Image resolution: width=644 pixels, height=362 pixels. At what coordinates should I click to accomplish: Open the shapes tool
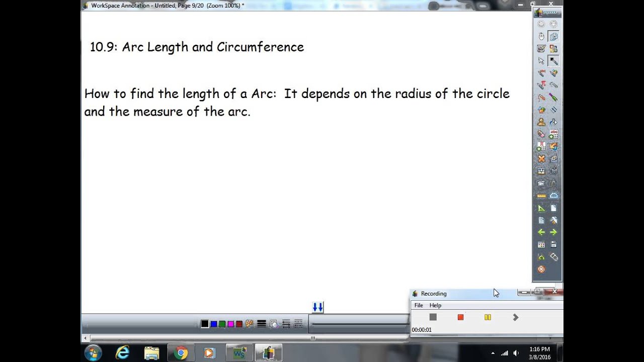tap(541, 110)
